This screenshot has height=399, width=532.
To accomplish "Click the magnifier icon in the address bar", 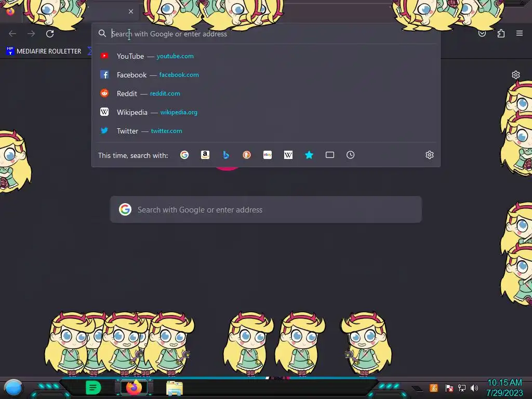I will 102,33.
